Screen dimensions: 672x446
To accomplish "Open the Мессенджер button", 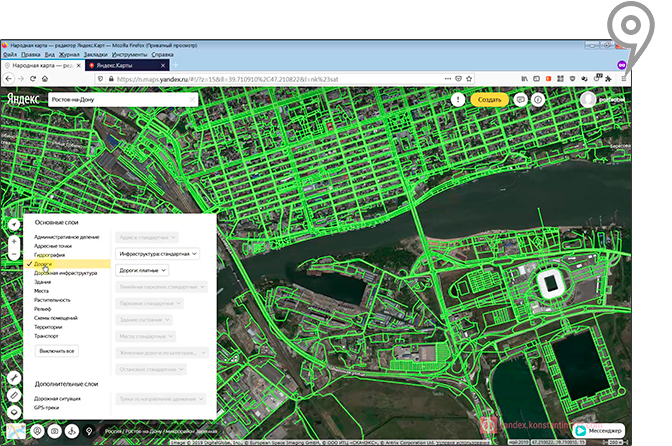I will pos(599,431).
